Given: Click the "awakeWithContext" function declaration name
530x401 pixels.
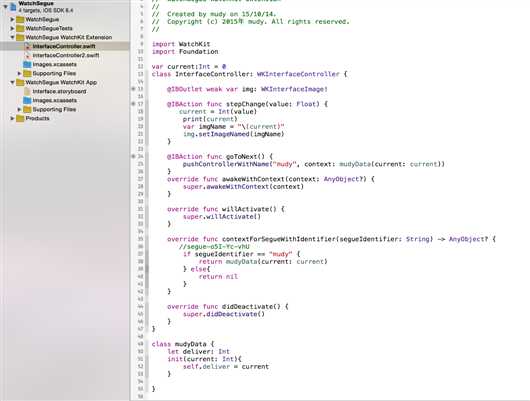Looking at the screenshot, I should (x=253, y=179).
